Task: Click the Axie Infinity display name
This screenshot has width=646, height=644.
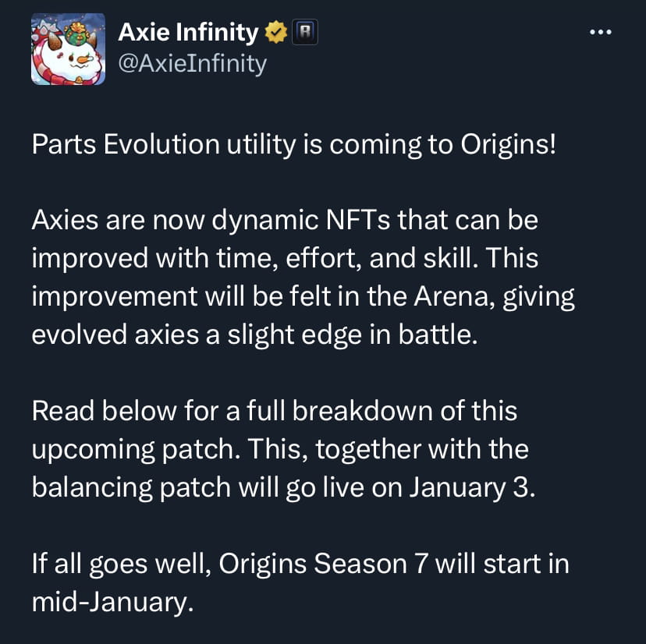Action: (186, 32)
